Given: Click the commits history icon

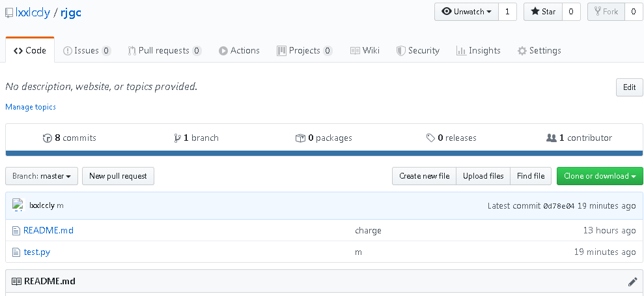Looking at the screenshot, I should [47, 138].
